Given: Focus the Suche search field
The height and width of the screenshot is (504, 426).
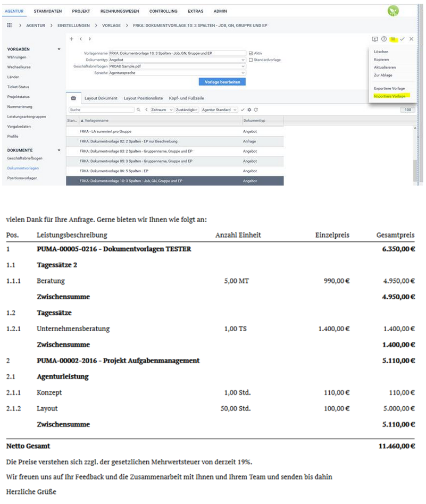Looking at the screenshot, I should point(101,110).
